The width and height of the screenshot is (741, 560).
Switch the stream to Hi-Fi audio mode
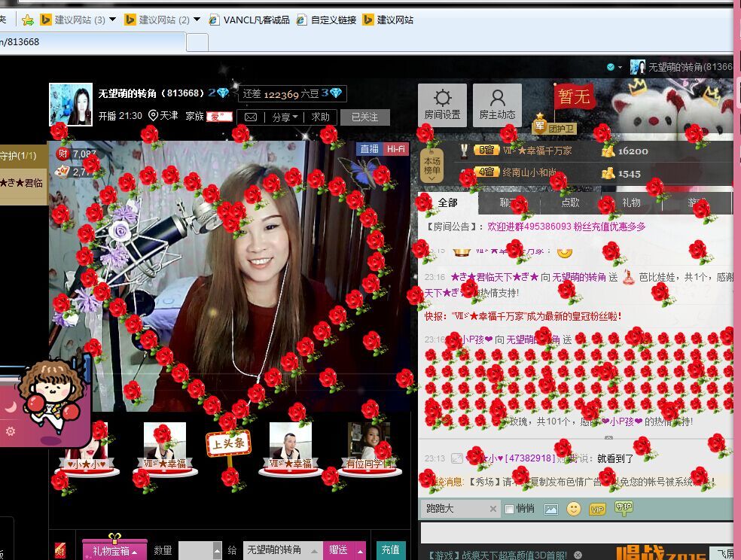[x=395, y=149]
